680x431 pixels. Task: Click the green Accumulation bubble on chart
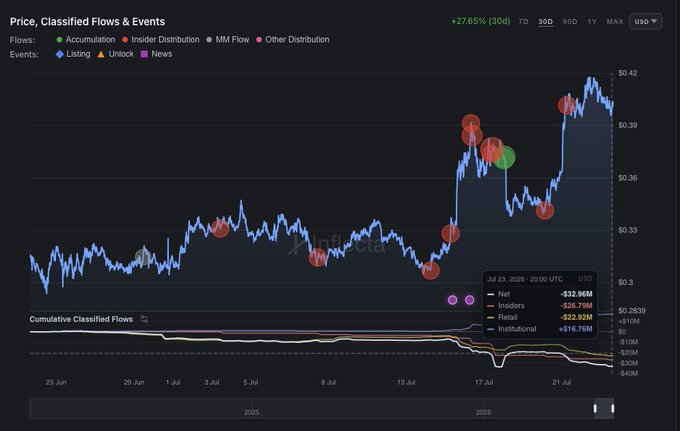point(505,157)
